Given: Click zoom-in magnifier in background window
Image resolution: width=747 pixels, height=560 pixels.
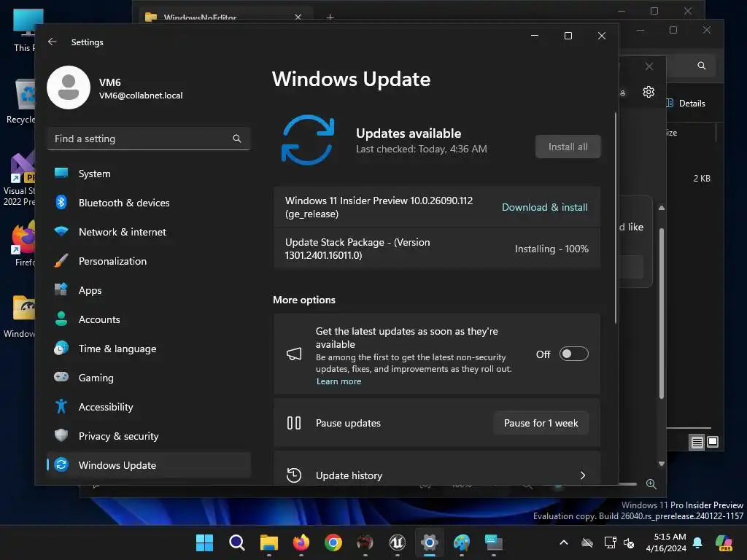Looking at the screenshot, I should click(x=651, y=484).
